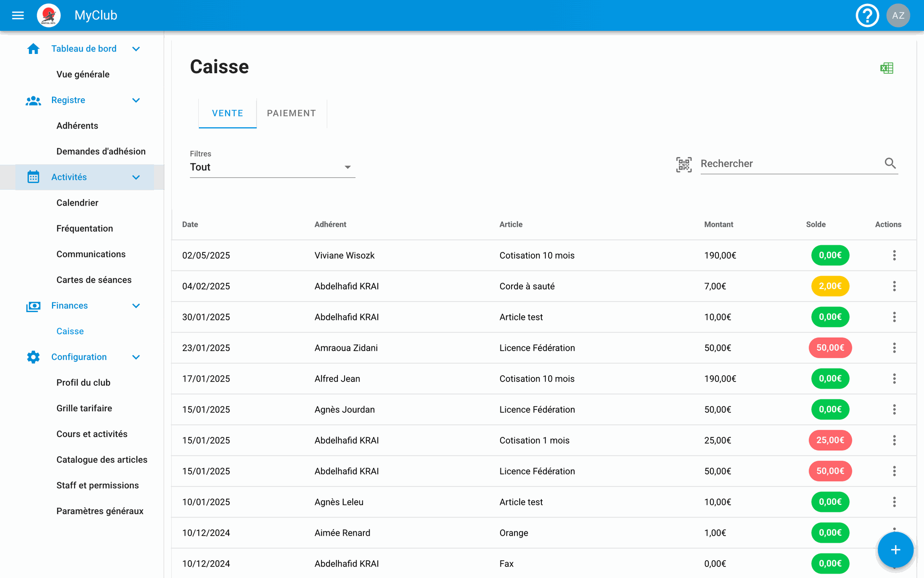Open actions menu for Viviane Wisozk row
924x578 pixels.
tap(894, 255)
